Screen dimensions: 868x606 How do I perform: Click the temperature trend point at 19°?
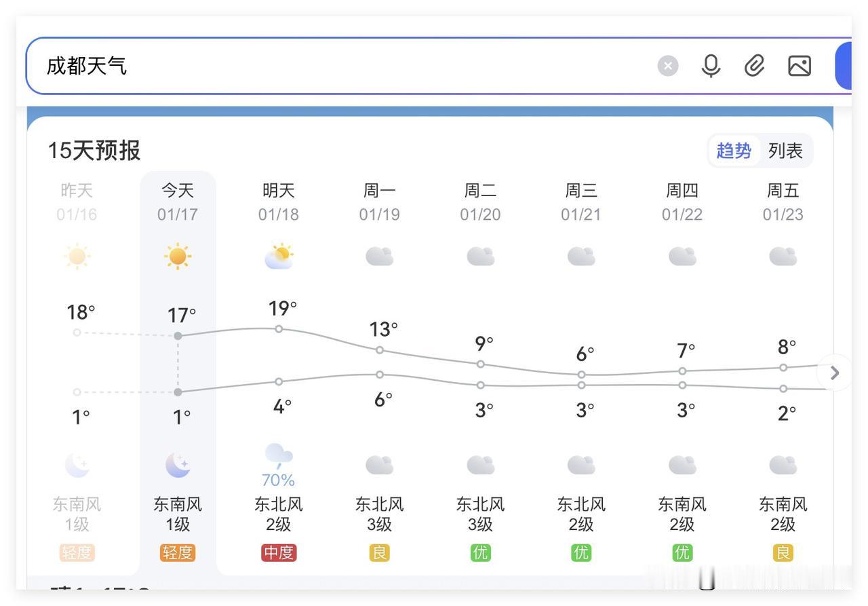[x=278, y=328]
